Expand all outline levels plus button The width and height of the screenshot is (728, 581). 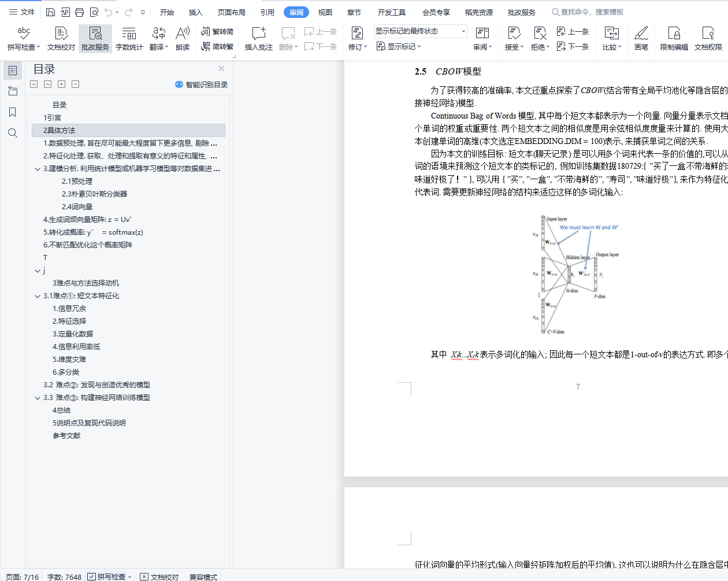click(x=61, y=84)
